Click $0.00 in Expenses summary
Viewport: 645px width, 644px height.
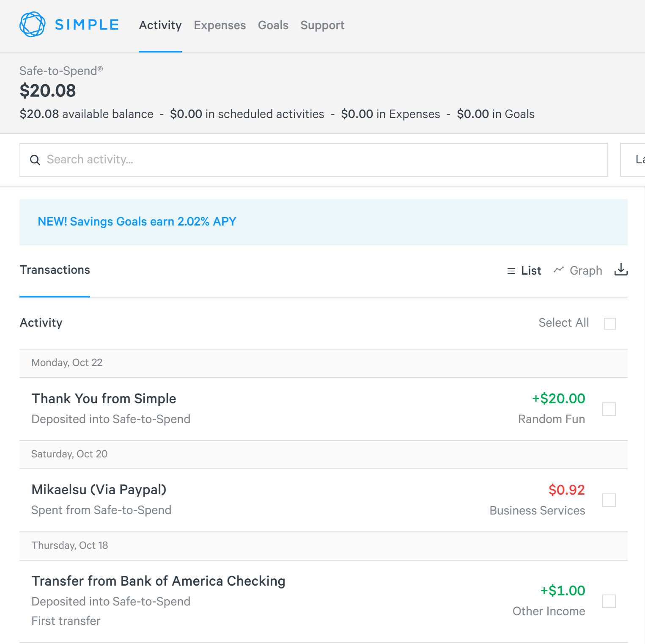(x=391, y=114)
